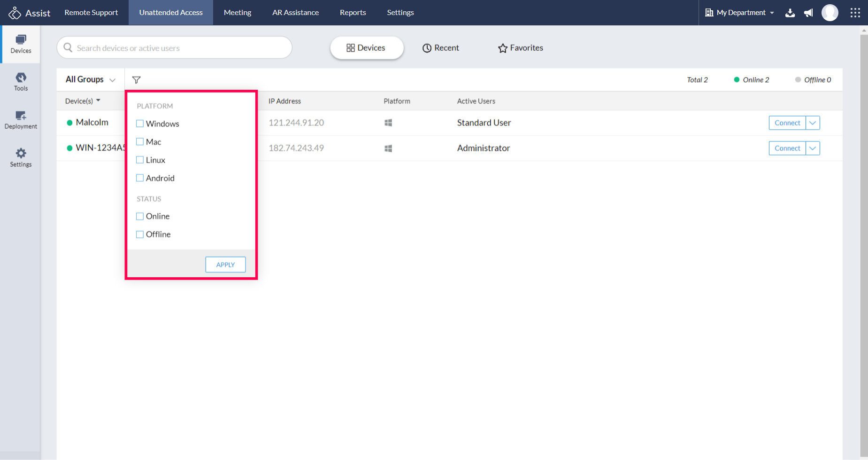Open the My Department dropdown
Image resolution: width=868 pixels, height=460 pixels.
[740, 13]
